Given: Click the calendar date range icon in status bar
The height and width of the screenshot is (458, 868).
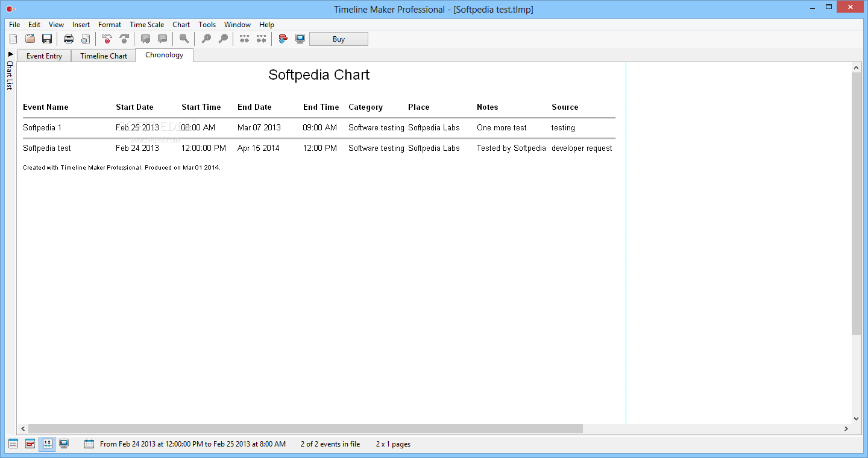Looking at the screenshot, I should (89, 444).
